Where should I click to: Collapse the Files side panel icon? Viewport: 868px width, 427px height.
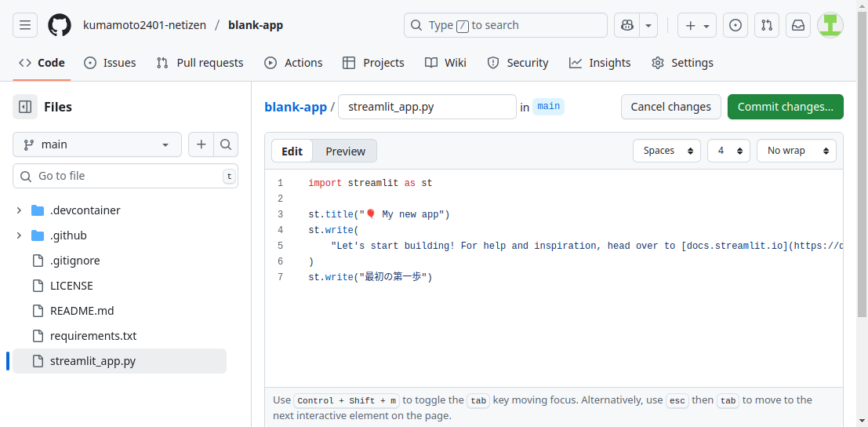pos(25,107)
